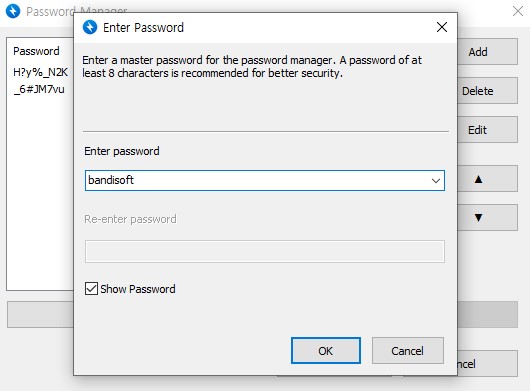Click the Edit button
This screenshot has height=391, width=530.
pos(487,130)
